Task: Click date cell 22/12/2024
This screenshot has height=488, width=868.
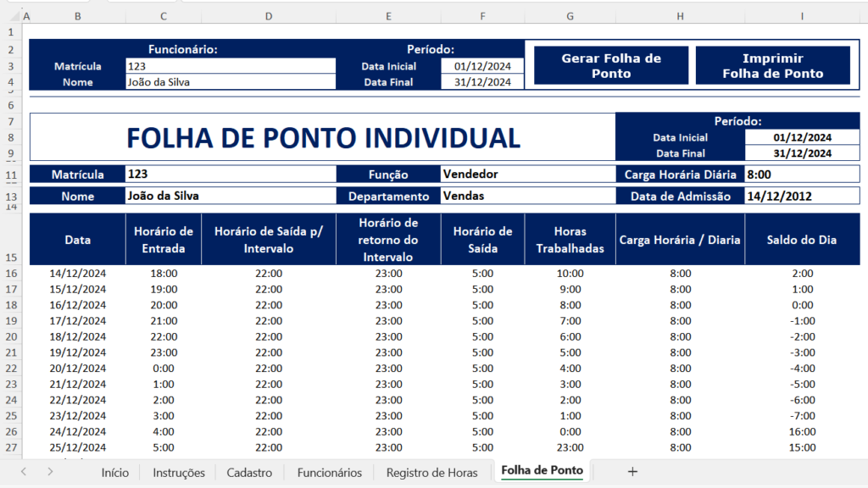Action: click(x=77, y=400)
